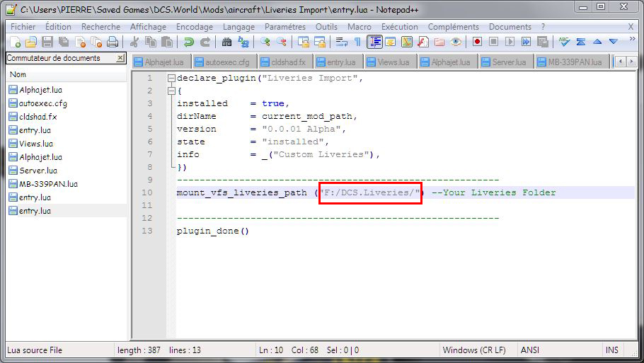Cut selection with the scissors icon
This screenshot has height=363, width=644.
point(134,42)
